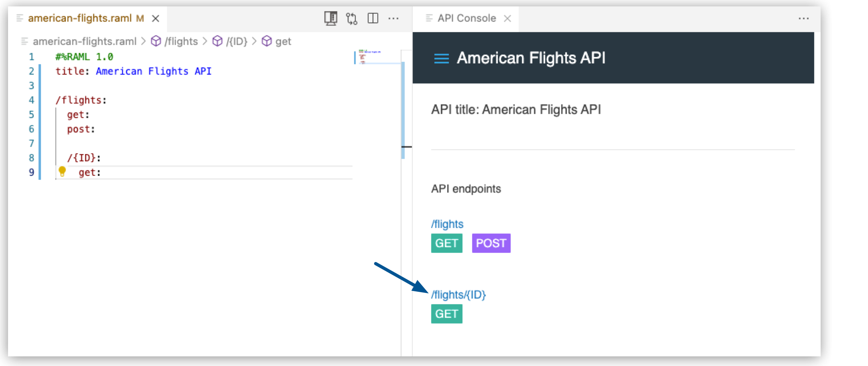The width and height of the screenshot is (868, 366).
Task: Open the /flights endpoint link
Action: [446, 224]
